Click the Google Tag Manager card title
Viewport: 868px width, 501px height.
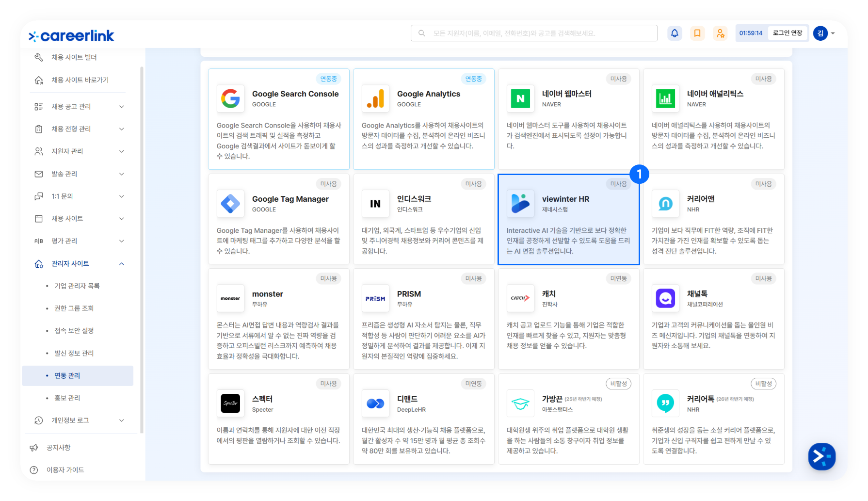click(x=290, y=199)
